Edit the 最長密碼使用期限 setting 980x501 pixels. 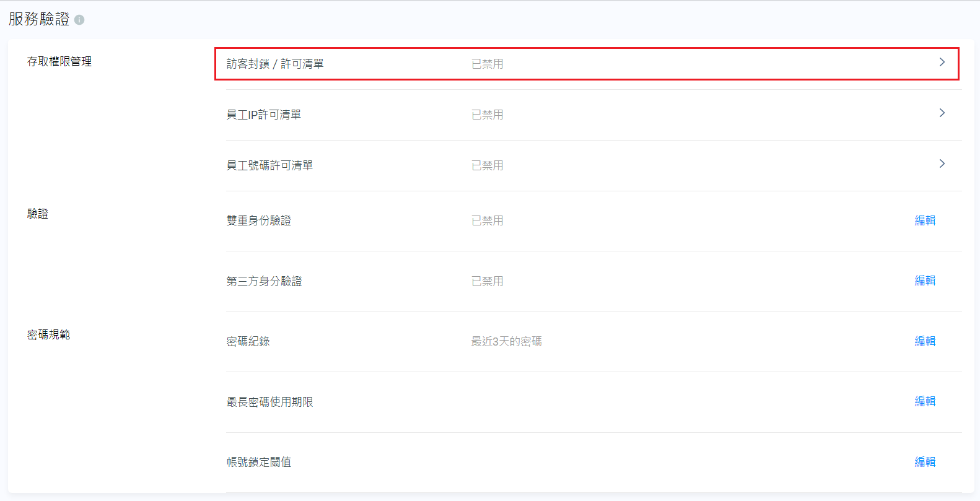coord(925,401)
